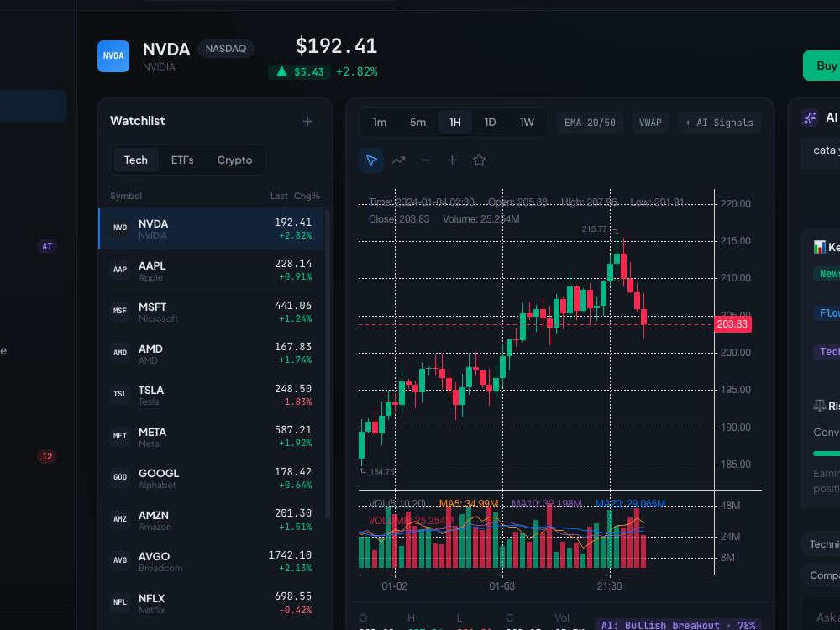Viewport: 840px width, 630px height.
Task: Open AMD row in the watchlist
Action: pos(211,354)
